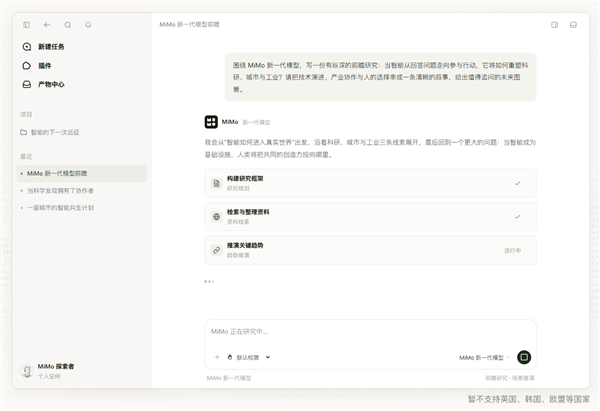Open the 默认权限 permission dropdown

pos(249,357)
